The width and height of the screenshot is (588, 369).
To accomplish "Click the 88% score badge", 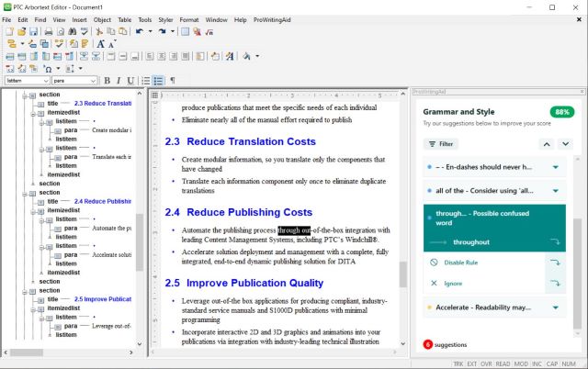I will [x=562, y=112].
